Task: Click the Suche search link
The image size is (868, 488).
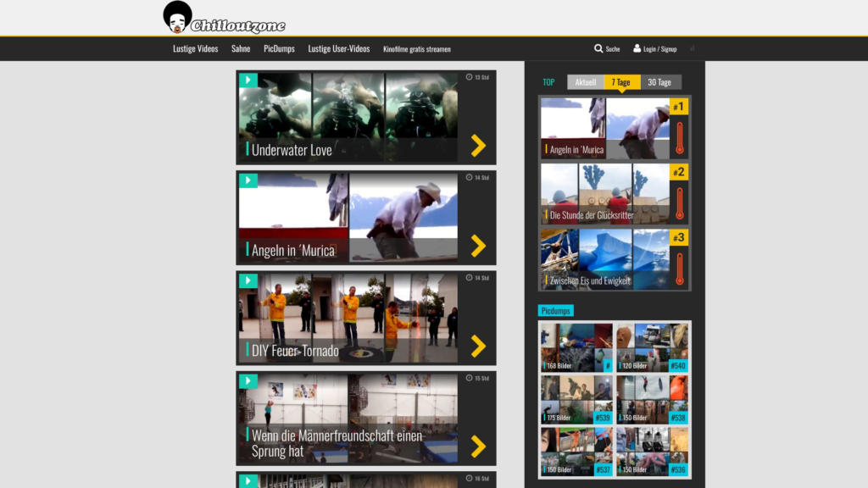Action: pyautogui.click(x=613, y=48)
